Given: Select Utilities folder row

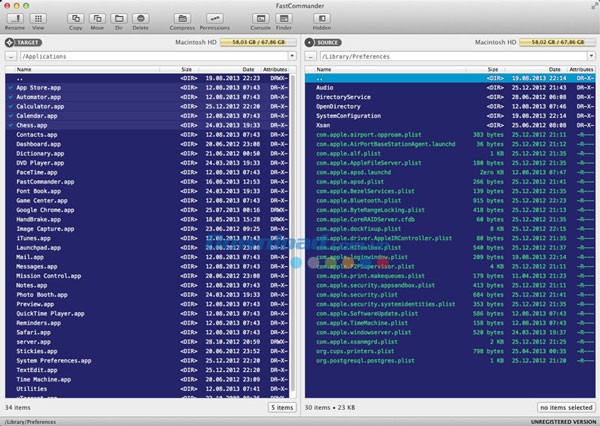Looking at the screenshot, I should (x=147, y=389).
